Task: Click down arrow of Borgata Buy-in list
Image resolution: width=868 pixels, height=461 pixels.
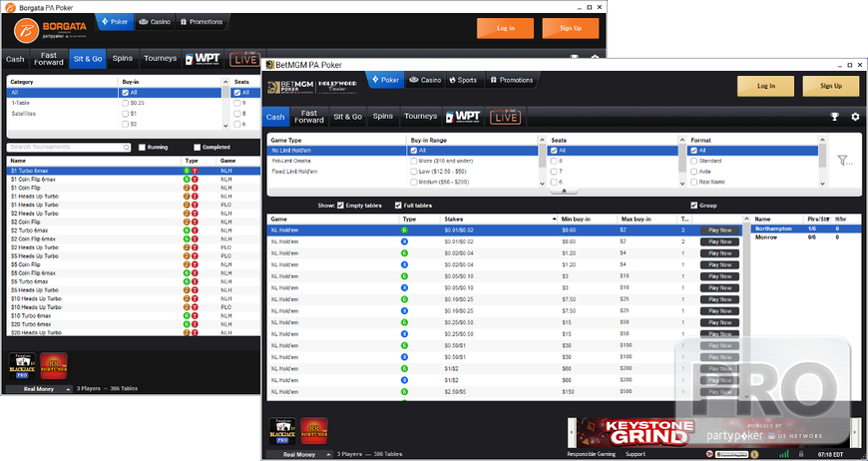Action: 225,126
